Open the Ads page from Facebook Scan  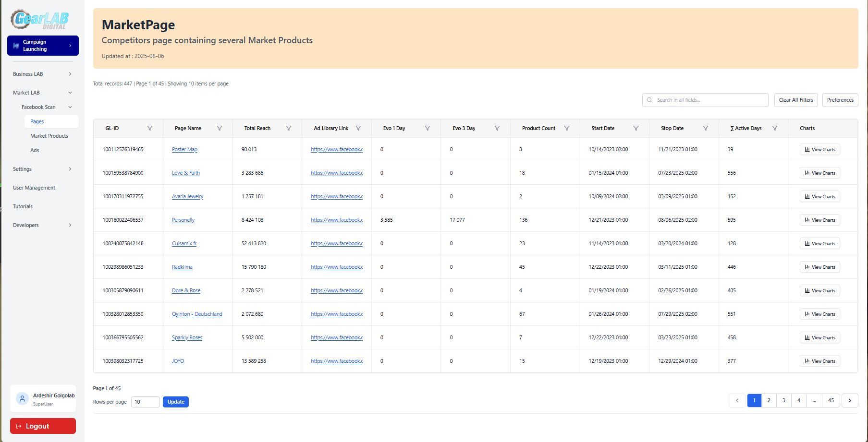(x=35, y=150)
